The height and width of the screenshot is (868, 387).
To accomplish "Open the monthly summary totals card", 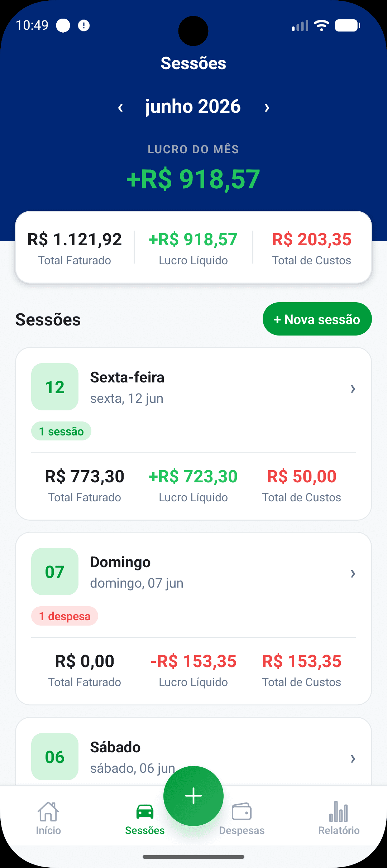I will coord(193,247).
